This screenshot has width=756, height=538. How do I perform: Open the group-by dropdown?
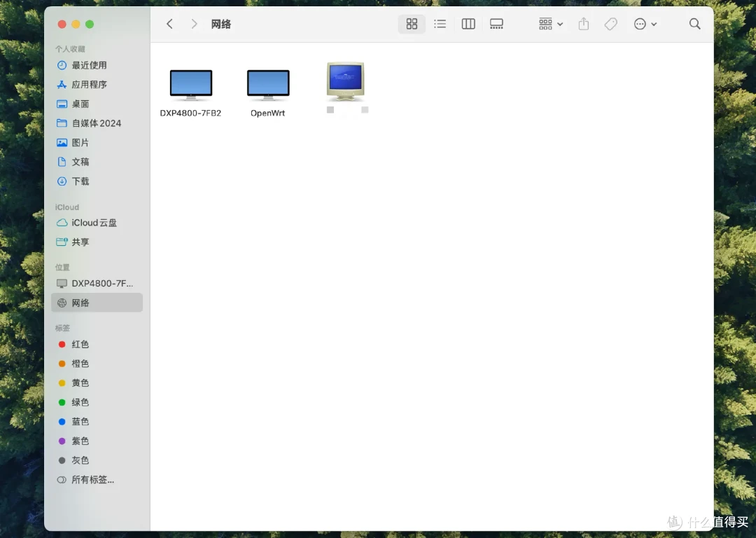click(551, 24)
